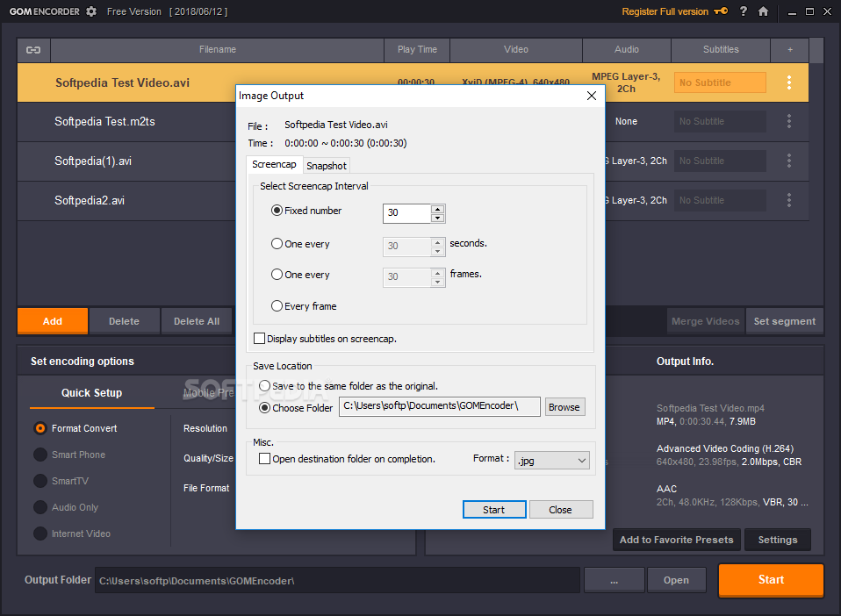
Task: Click the Subtitles column header
Action: pos(721,50)
